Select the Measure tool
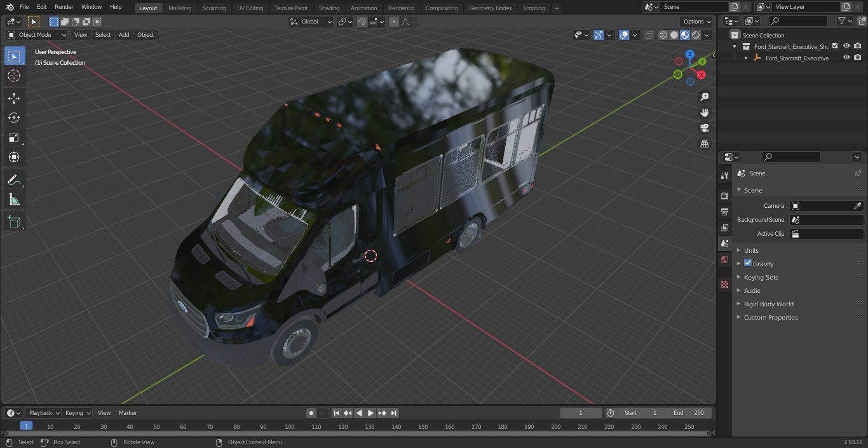This screenshot has height=448, width=868. tap(14, 200)
